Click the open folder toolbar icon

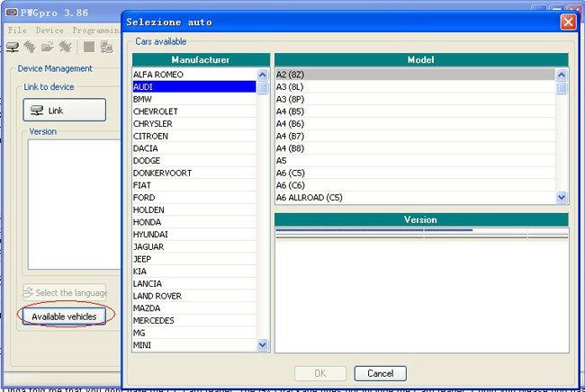(48, 47)
